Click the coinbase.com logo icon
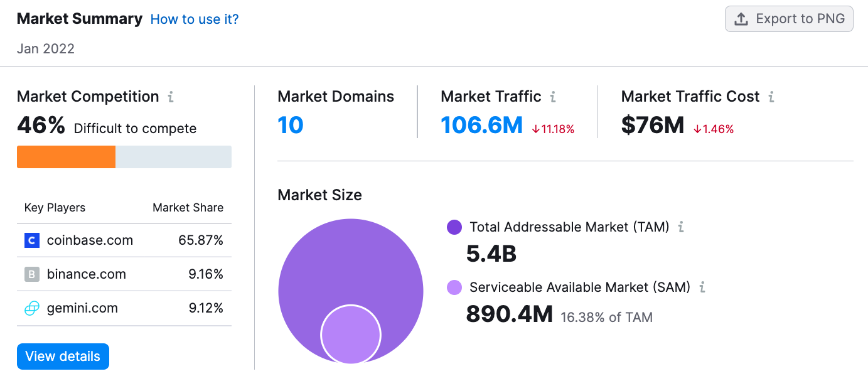The image size is (868, 386). (x=32, y=240)
